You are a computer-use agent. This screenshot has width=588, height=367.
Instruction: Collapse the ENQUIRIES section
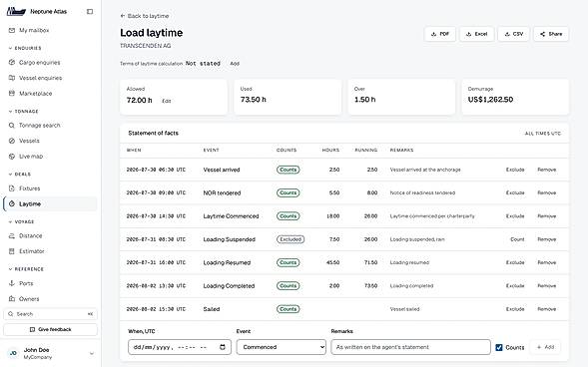(25, 48)
